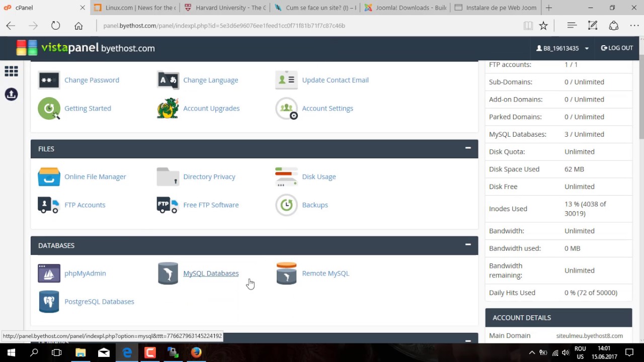The image size is (644, 362).
Task: Switch to the Harvard University tab
Action: pyautogui.click(x=225, y=8)
